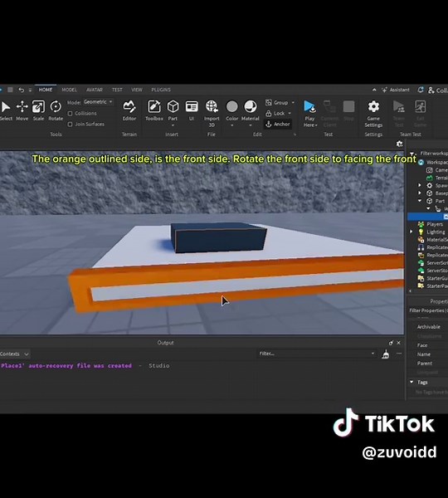Viewport: 448px width, 498px height.
Task: Open Game Settings gear
Action: coord(373,113)
